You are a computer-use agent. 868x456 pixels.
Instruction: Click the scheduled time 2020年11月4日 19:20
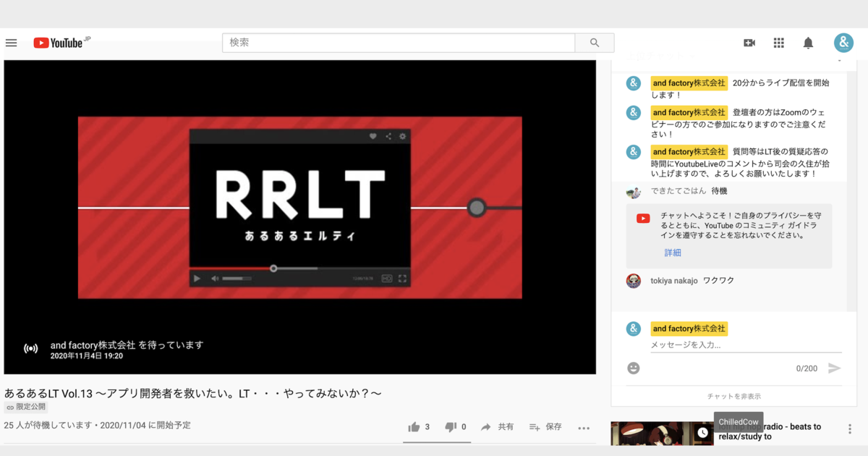coord(87,356)
